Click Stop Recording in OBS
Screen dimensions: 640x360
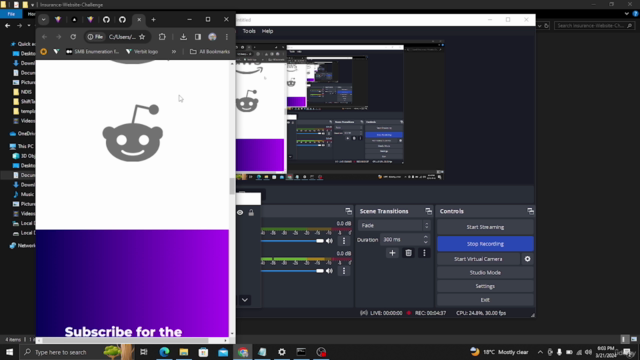(x=485, y=244)
